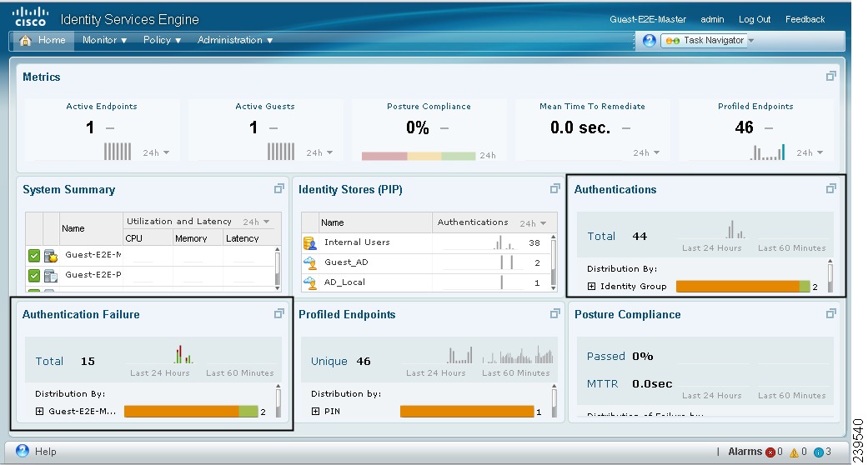The height and width of the screenshot is (465, 868).
Task: Click the Internal Users store icon
Action: pos(310,243)
